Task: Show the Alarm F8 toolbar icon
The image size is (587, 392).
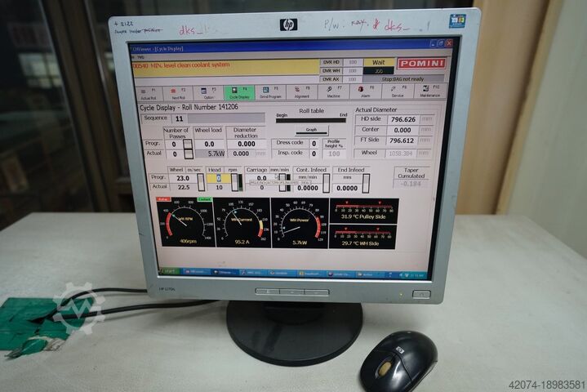Action: 366,91
